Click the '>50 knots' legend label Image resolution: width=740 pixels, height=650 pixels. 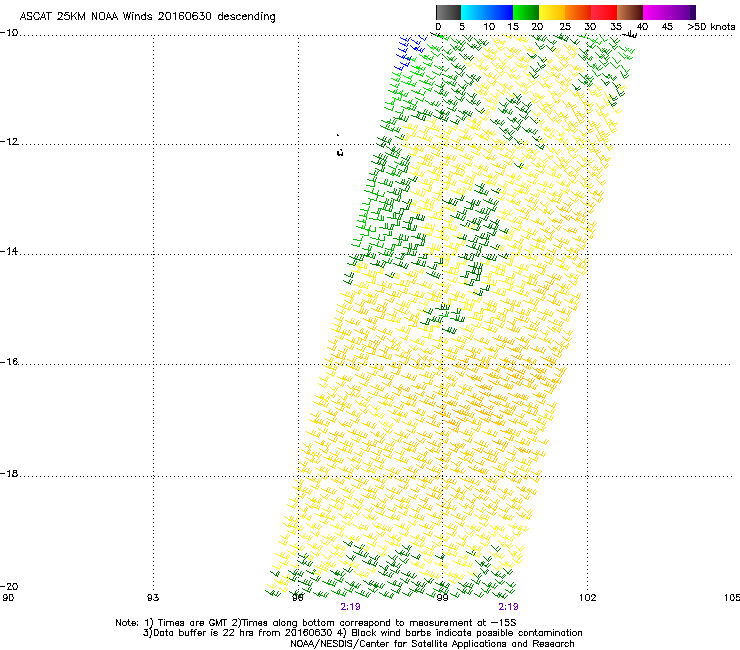point(711,27)
